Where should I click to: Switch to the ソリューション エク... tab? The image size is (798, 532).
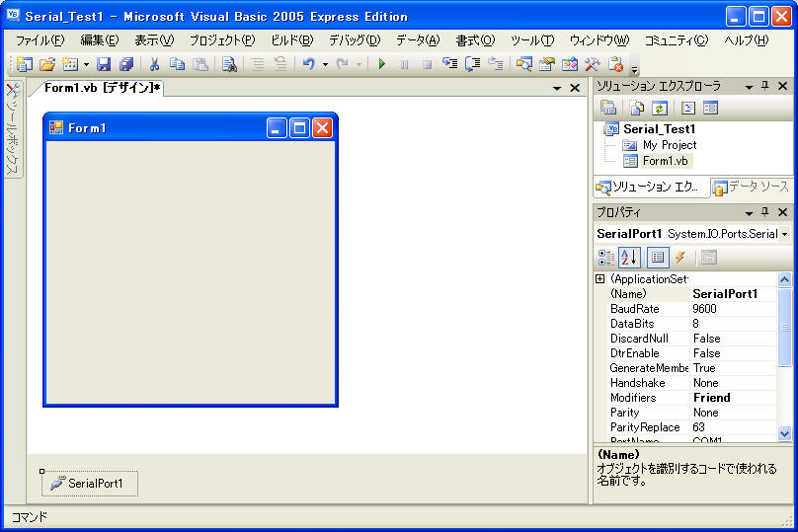pyautogui.click(x=651, y=188)
